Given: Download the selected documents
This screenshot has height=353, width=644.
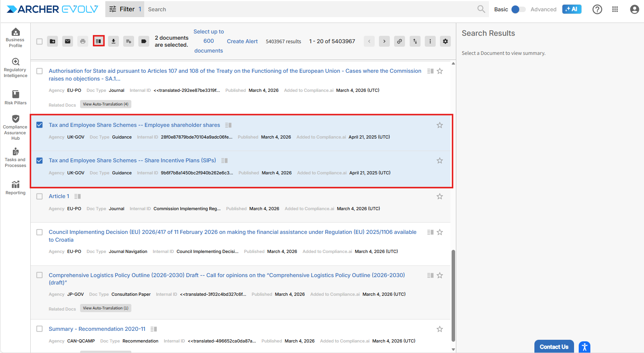Looking at the screenshot, I should 113,41.
